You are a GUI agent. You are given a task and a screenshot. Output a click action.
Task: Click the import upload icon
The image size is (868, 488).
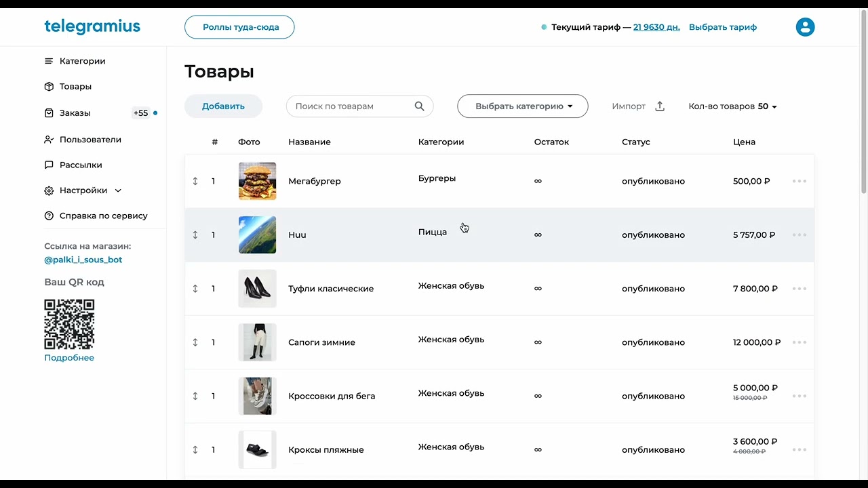point(660,106)
